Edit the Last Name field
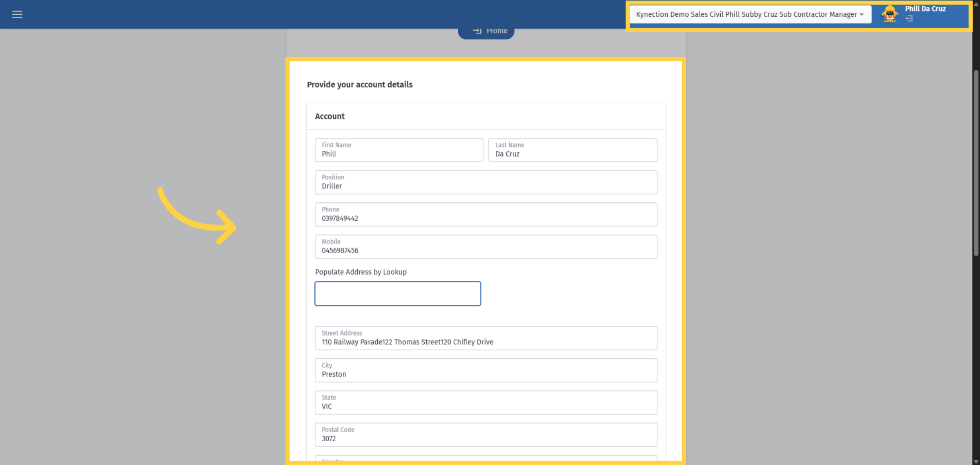The width and height of the screenshot is (980, 465). [x=573, y=150]
